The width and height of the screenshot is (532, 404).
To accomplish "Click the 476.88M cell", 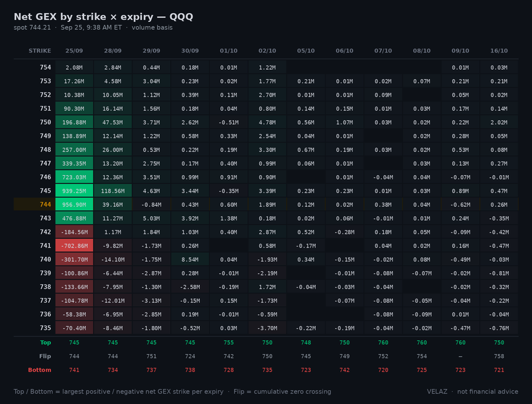I will pyautogui.click(x=74, y=218).
